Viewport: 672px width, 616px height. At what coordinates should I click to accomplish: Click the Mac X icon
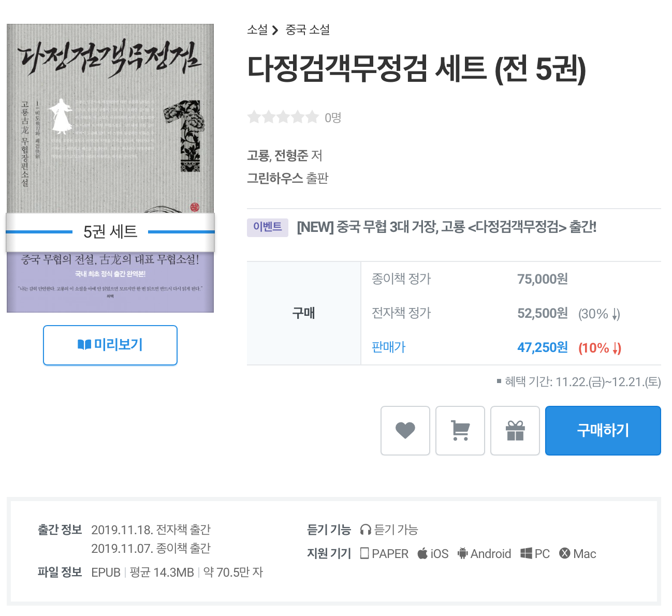coord(564,553)
